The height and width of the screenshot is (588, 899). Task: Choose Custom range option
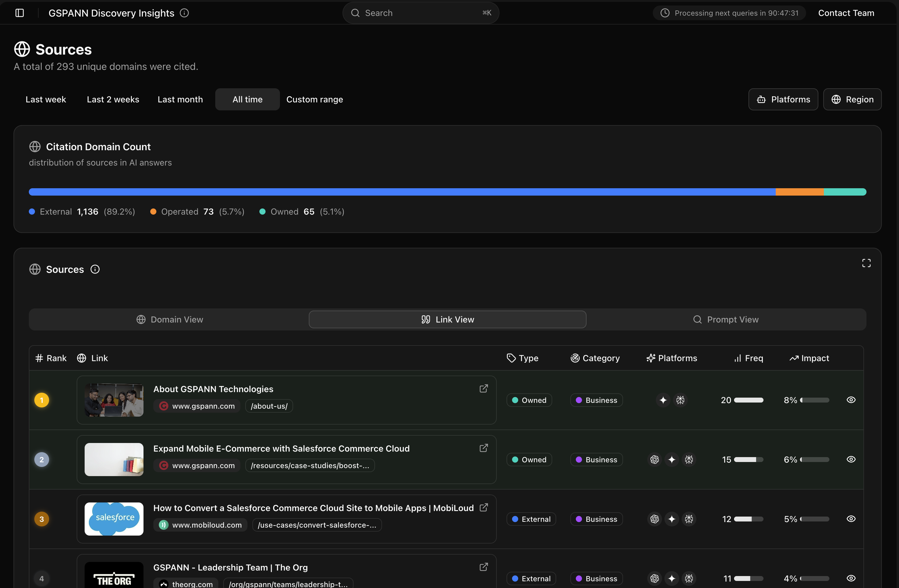point(315,99)
